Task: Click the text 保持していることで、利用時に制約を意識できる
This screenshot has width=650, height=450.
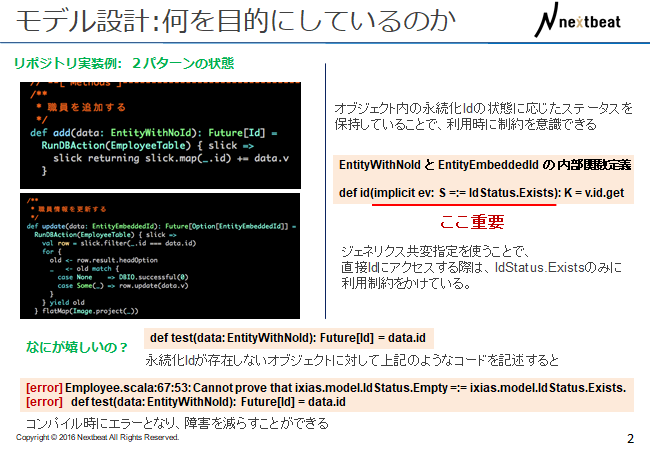Action: click(x=466, y=124)
